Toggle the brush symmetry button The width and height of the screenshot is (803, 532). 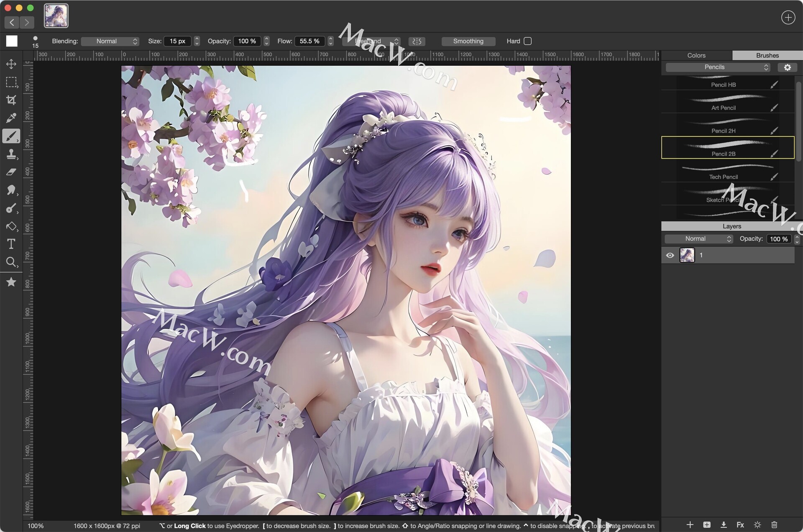417,41
